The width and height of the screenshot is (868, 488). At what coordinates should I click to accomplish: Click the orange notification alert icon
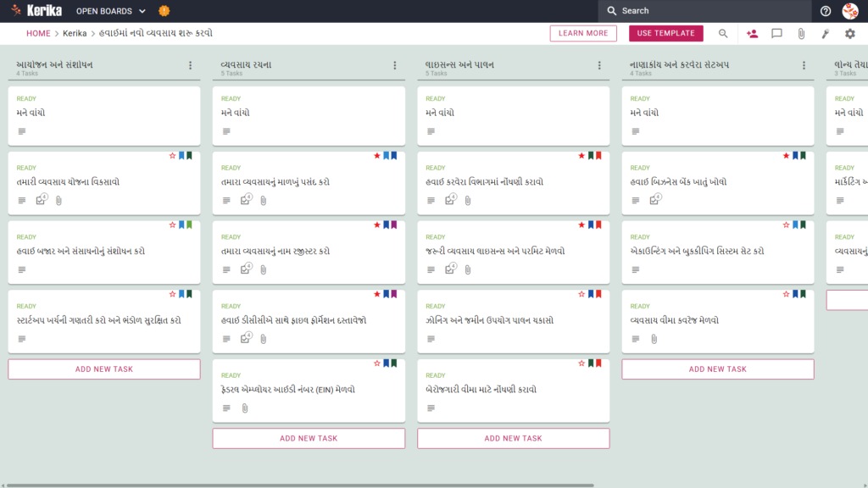(164, 10)
